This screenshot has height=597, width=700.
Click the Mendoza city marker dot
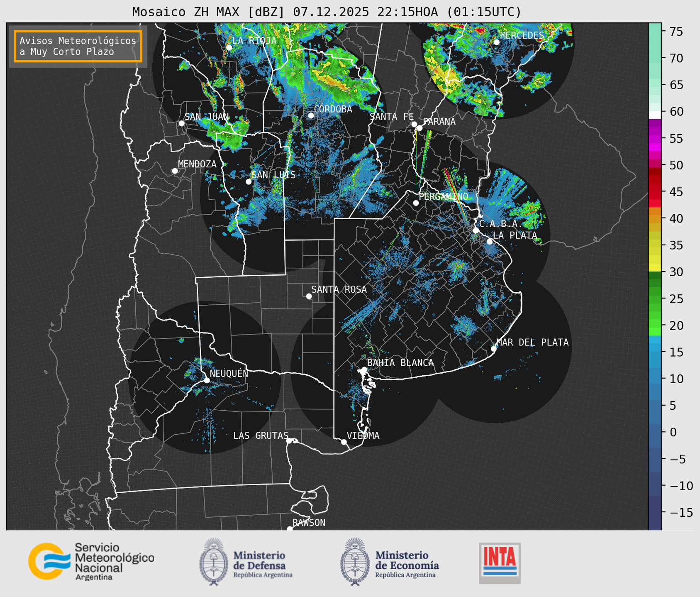175,171
